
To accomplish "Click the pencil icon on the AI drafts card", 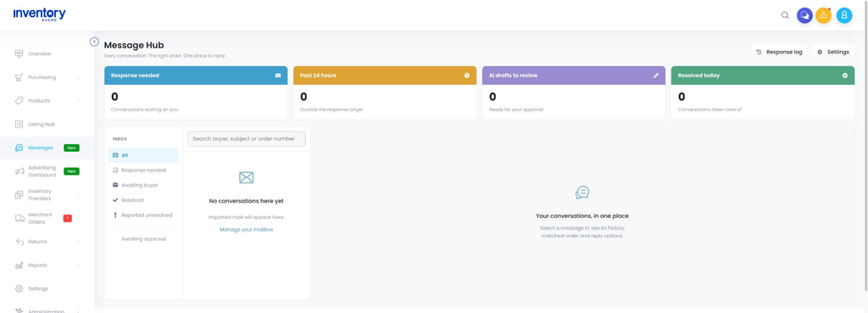I will click(x=656, y=75).
